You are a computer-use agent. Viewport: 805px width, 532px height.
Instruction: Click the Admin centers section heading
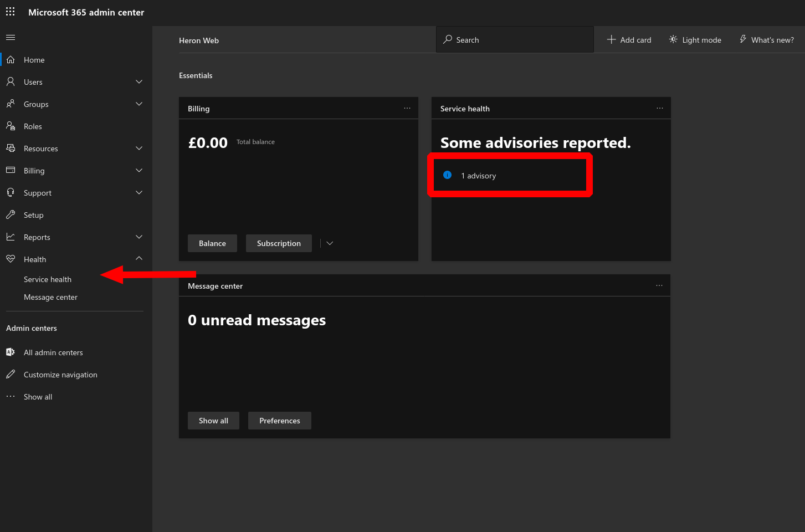point(32,328)
